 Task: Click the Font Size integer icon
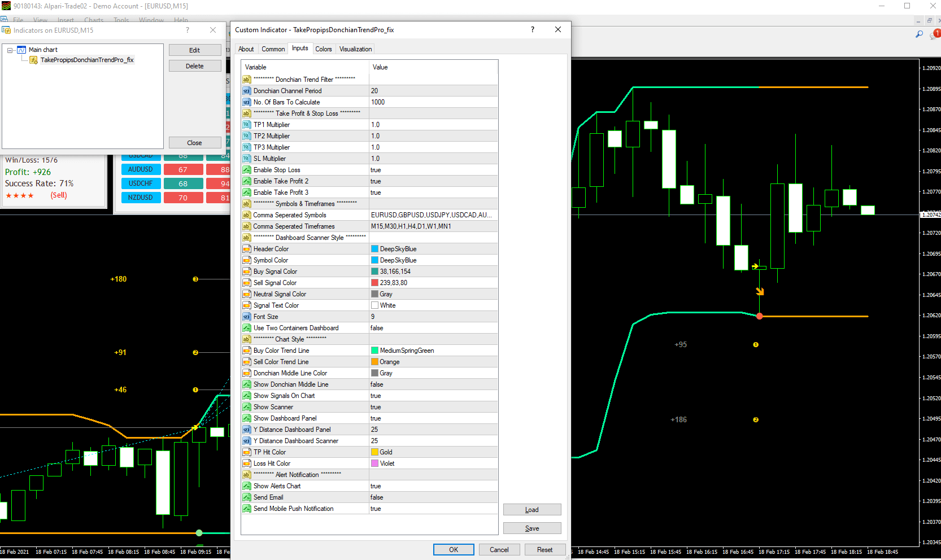pos(246,317)
